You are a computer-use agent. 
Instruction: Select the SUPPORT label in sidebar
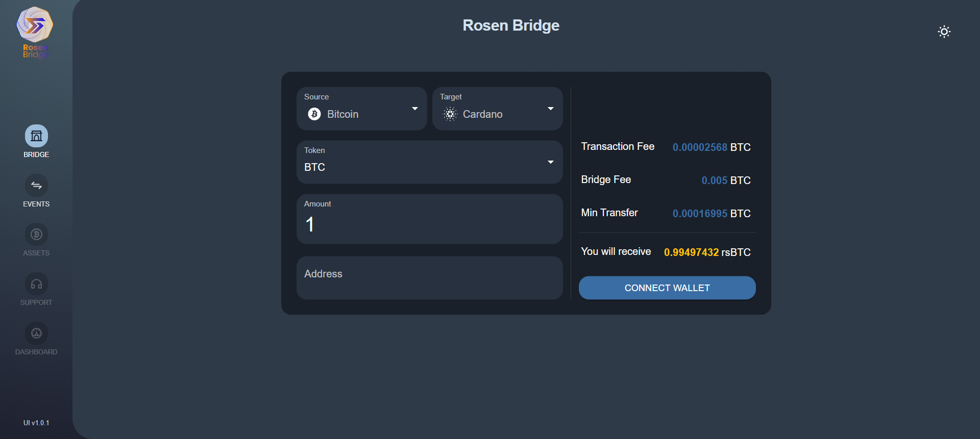(36, 302)
